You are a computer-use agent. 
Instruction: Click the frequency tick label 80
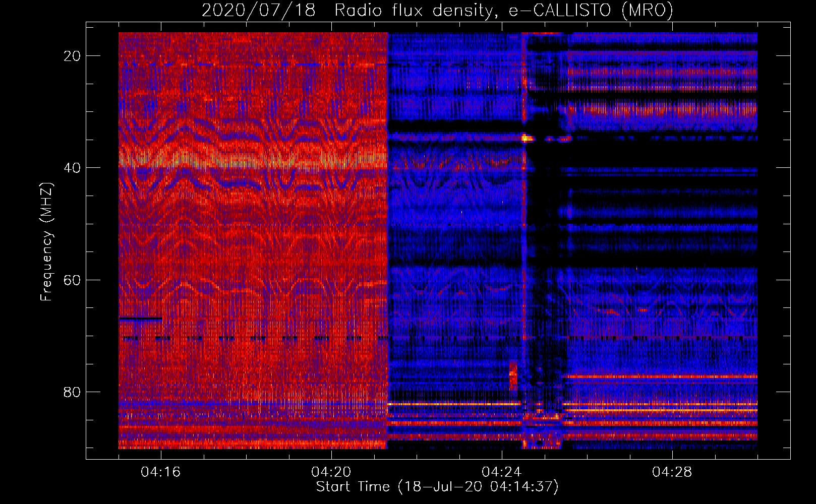click(x=72, y=392)
